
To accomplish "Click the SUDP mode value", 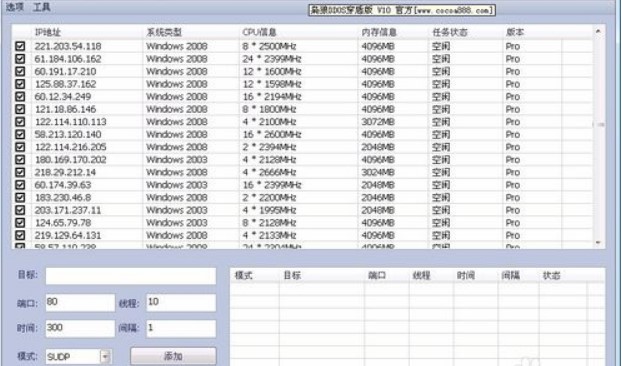I will pos(59,357).
